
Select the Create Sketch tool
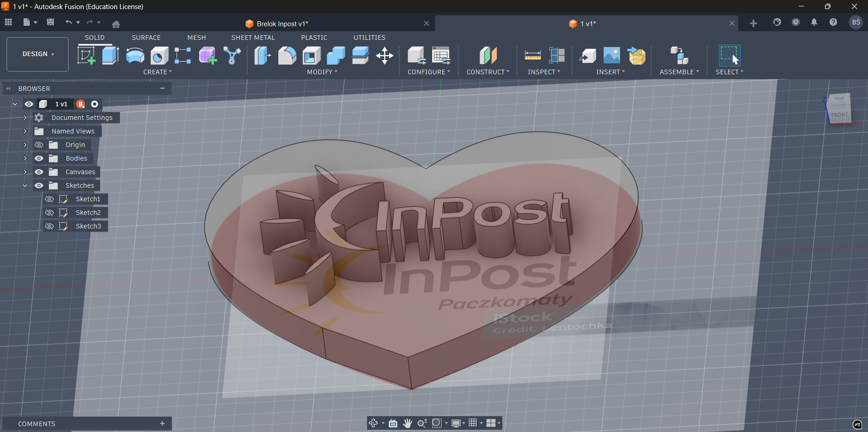[86, 56]
